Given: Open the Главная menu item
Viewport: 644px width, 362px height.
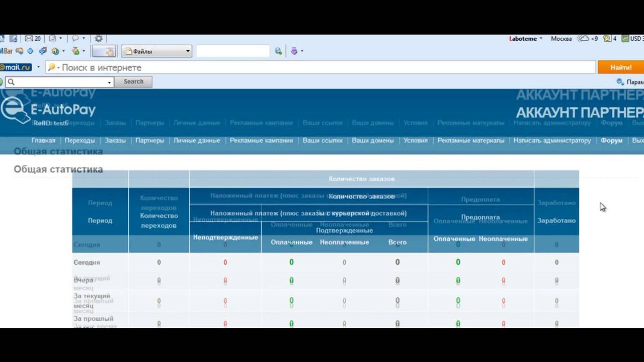Looking at the screenshot, I should pyautogui.click(x=44, y=140).
